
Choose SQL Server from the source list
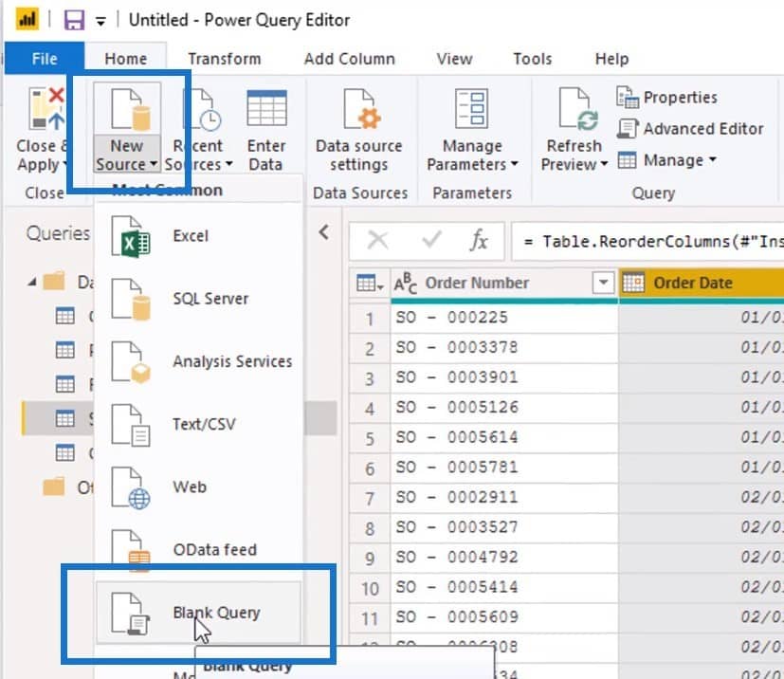point(198,299)
